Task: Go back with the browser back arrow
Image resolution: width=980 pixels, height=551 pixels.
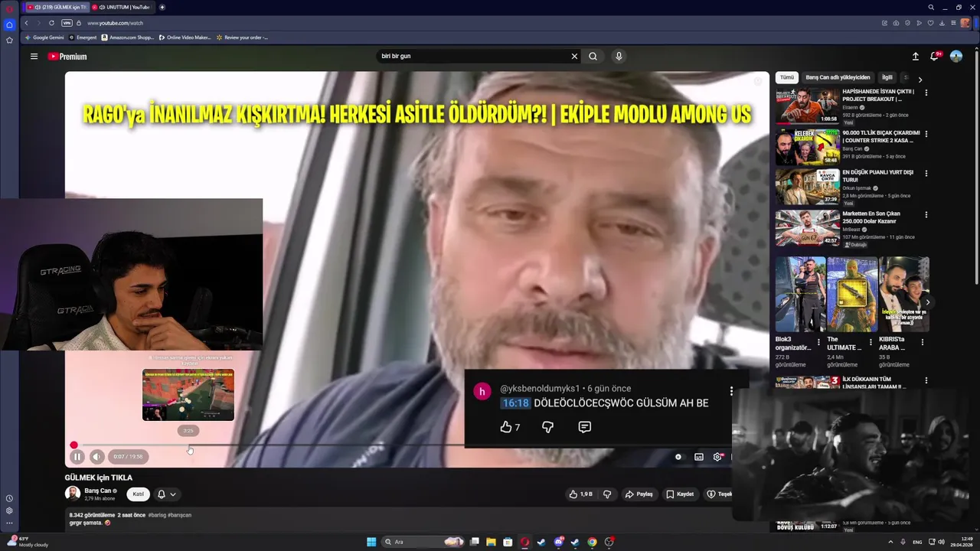Action: click(26, 23)
